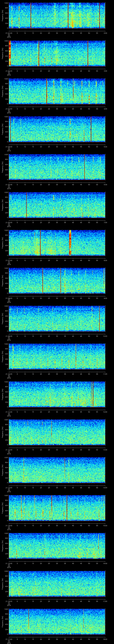Click the spectrogram panel starting at 21:10:00
Viewport: 114px width, 644px height.
pos(57,357)
